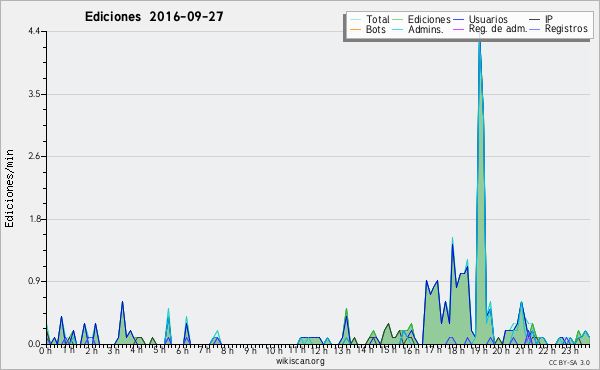Image resolution: width=600 pixels, height=370 pixels.
Task: Click the 0.0 y-axis value
Action: (34, 344)
